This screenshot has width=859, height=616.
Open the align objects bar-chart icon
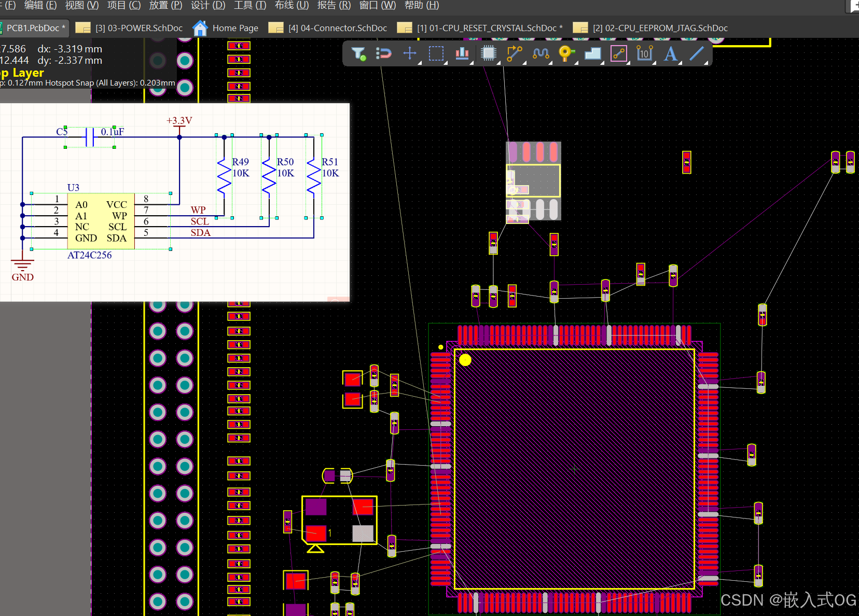(x=462, y=53)
